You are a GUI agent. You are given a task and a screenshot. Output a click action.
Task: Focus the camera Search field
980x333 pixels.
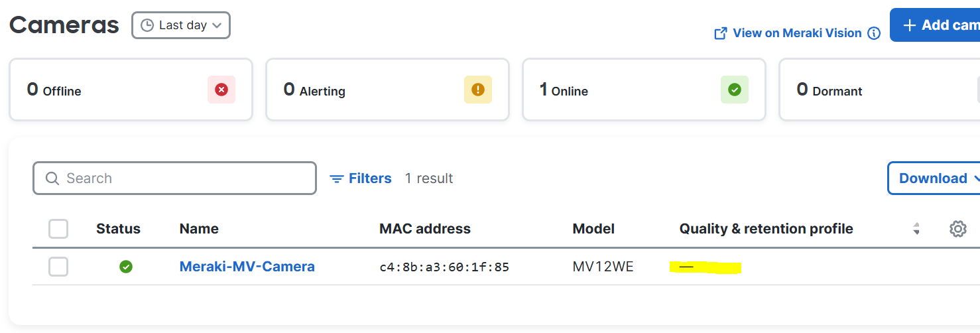tap(174, 178)
